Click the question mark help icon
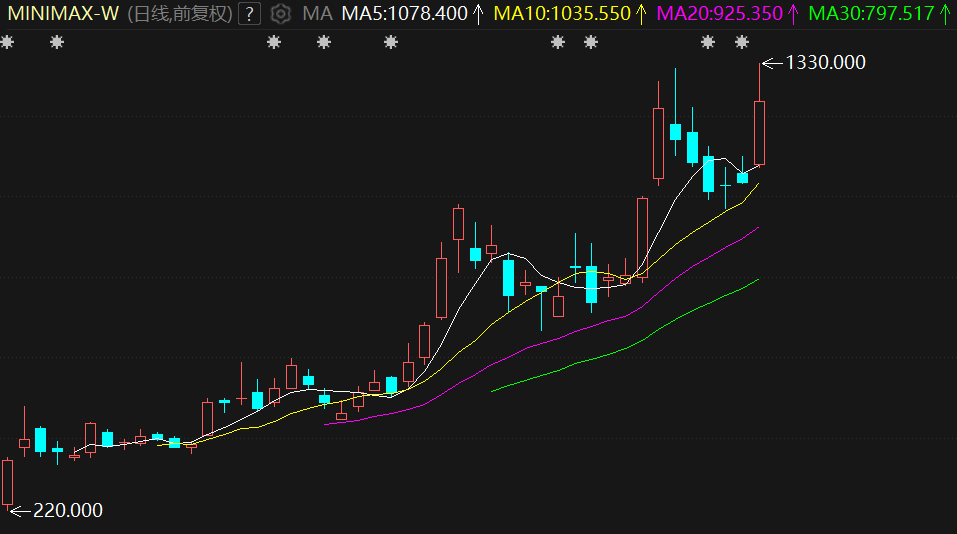 (x=249, y=14)
